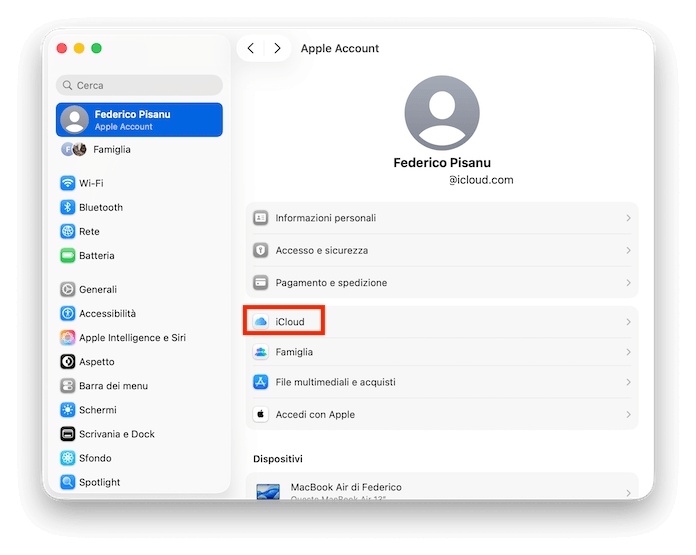The height and width of the screenshot is (555, 696).
Task: Open Aspetto settings label
Action: pyautogui.click(x=97, y=362)
